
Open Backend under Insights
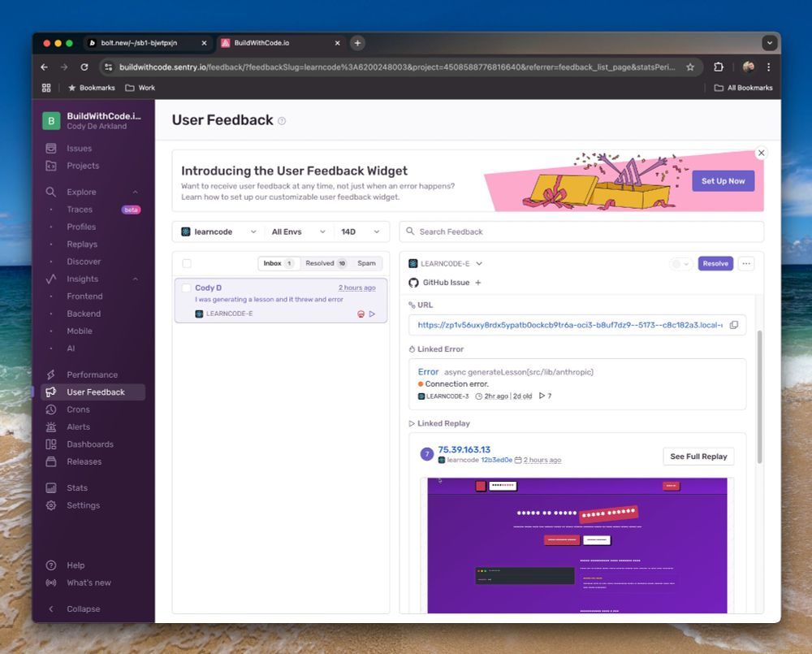tap(84, 314)
